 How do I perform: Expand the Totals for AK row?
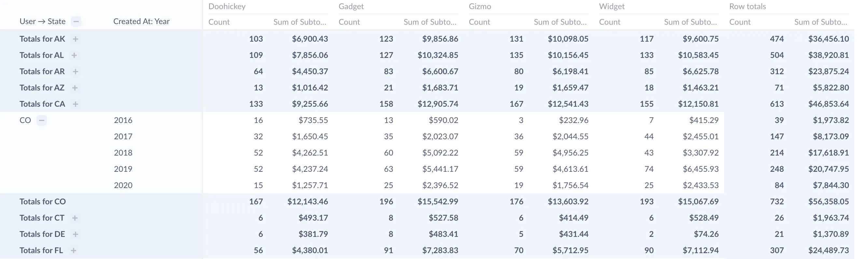(76, 39)
